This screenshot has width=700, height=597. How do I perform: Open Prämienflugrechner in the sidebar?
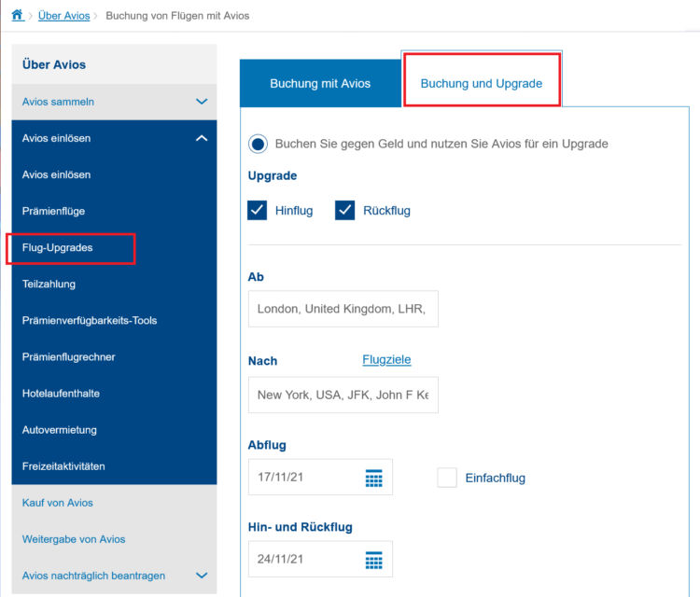69,357
